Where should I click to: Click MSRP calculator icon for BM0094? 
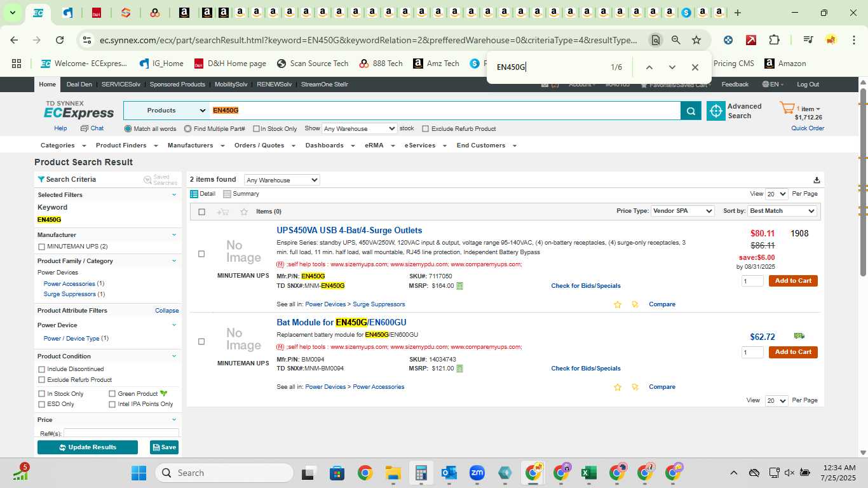click(460, 369)
